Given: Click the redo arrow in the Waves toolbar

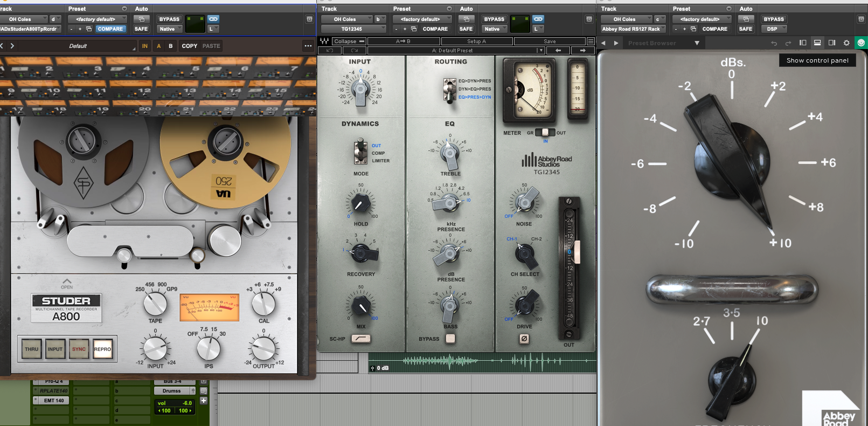Looking at the screenshot, I should [x=355, y=50].
